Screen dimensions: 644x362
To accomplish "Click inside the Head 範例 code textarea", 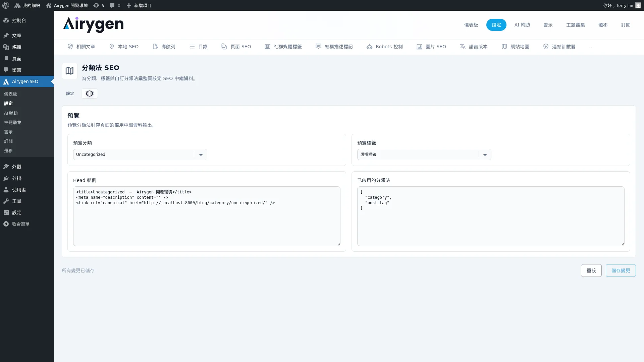I will point(207,216).
